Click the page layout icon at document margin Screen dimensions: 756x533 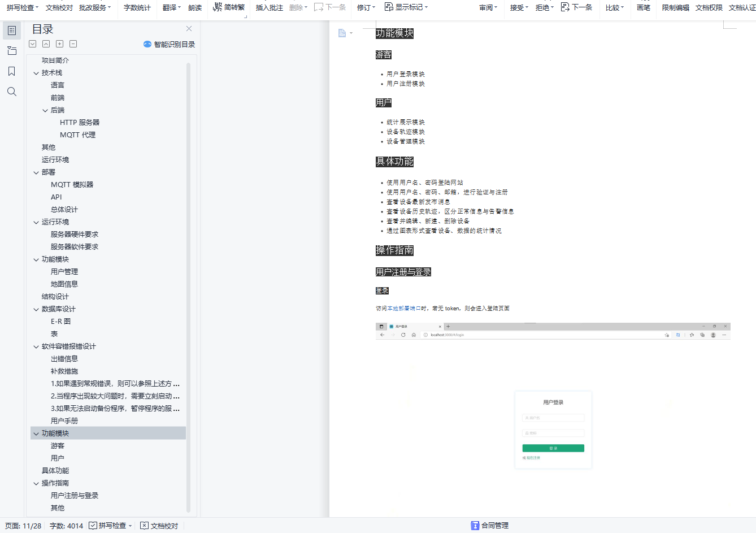tap(342, 33)
